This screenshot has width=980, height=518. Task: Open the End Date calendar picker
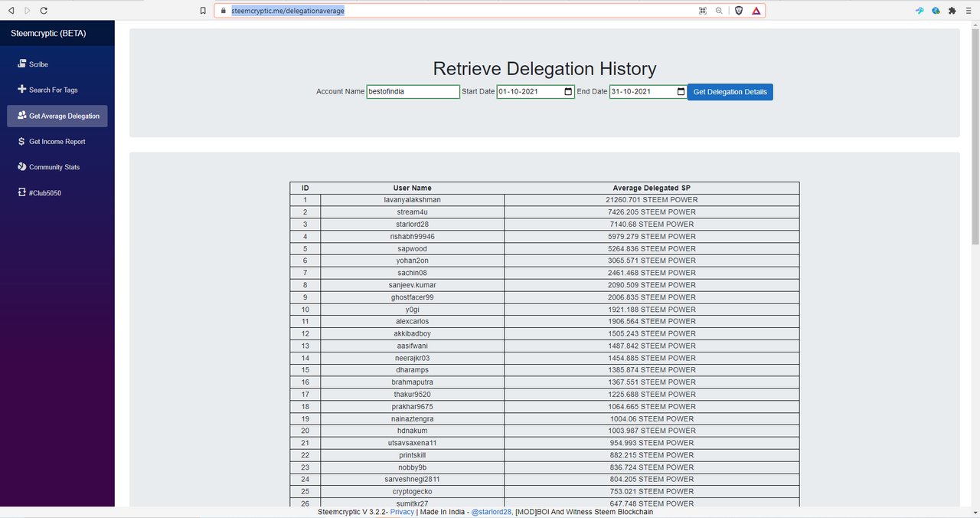pos(681,92)
